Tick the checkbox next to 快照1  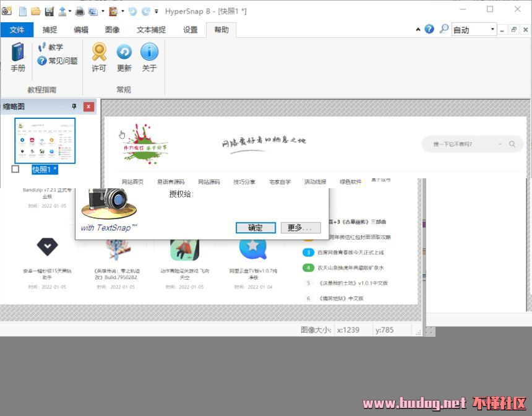point(15,169)
